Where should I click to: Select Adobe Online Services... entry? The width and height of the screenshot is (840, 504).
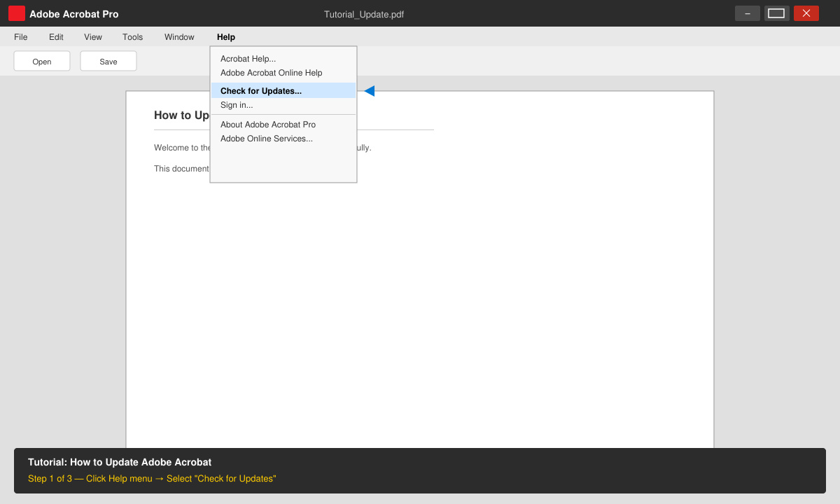[283, 139]
